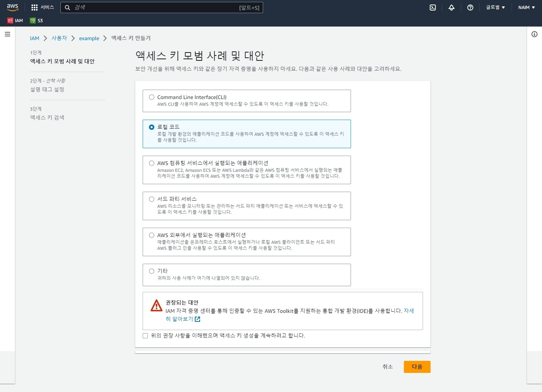Select AWS 외부에서 실행되는 애플리케이션 option
Screen dimensions: 542x392
coord(152,235)
